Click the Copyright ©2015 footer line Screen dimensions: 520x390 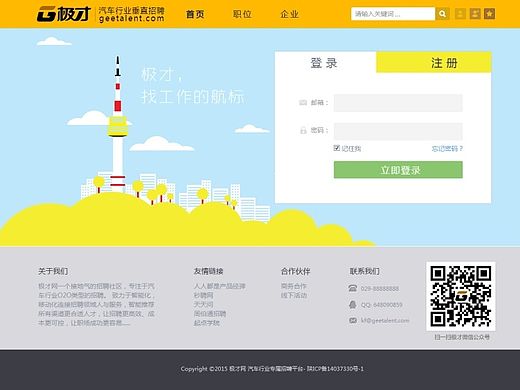click(272, 369)
